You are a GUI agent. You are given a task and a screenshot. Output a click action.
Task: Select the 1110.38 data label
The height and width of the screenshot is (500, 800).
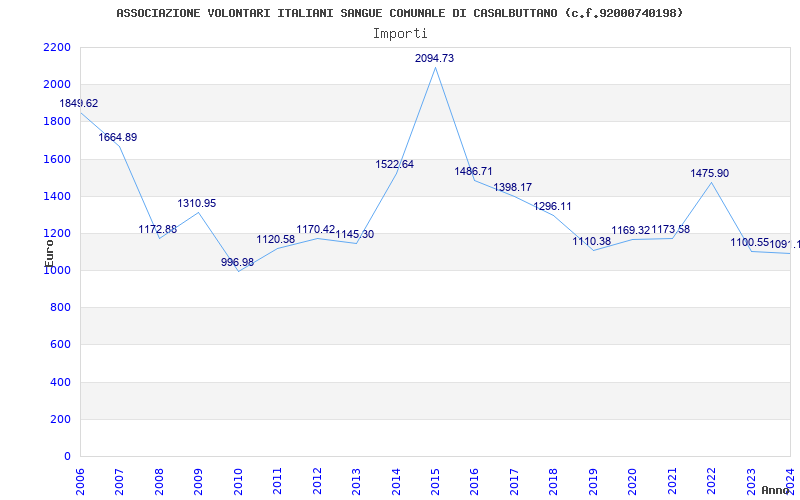tap(592, 241)
